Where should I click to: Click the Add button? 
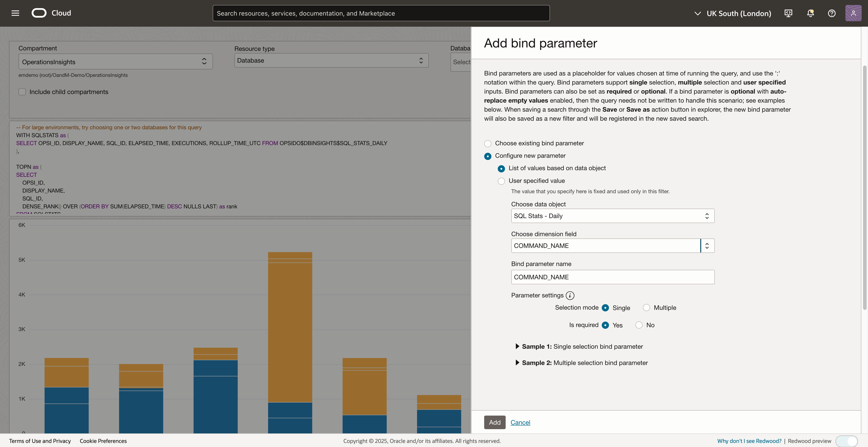point(494,422)
